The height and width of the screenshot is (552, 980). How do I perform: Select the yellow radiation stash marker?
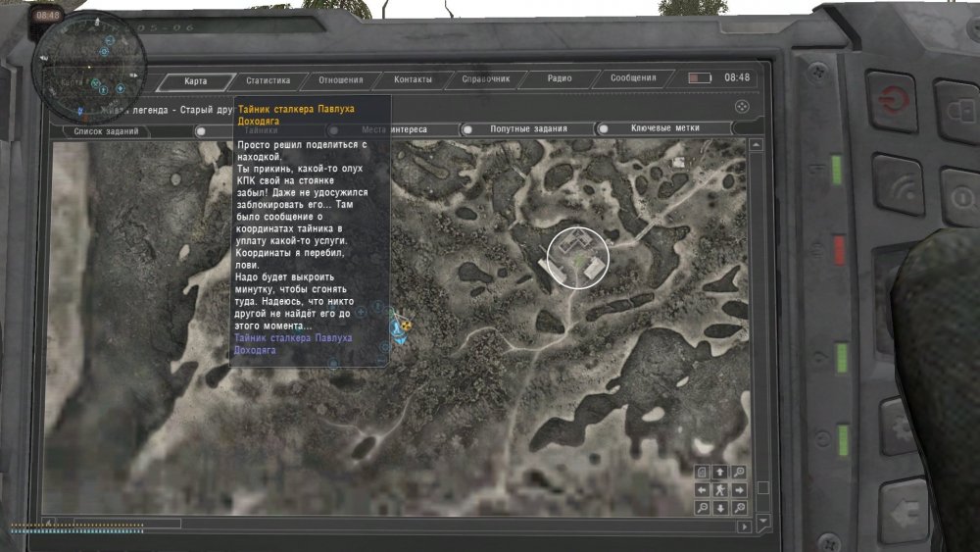pyautogui.click(x=407, y=326)
